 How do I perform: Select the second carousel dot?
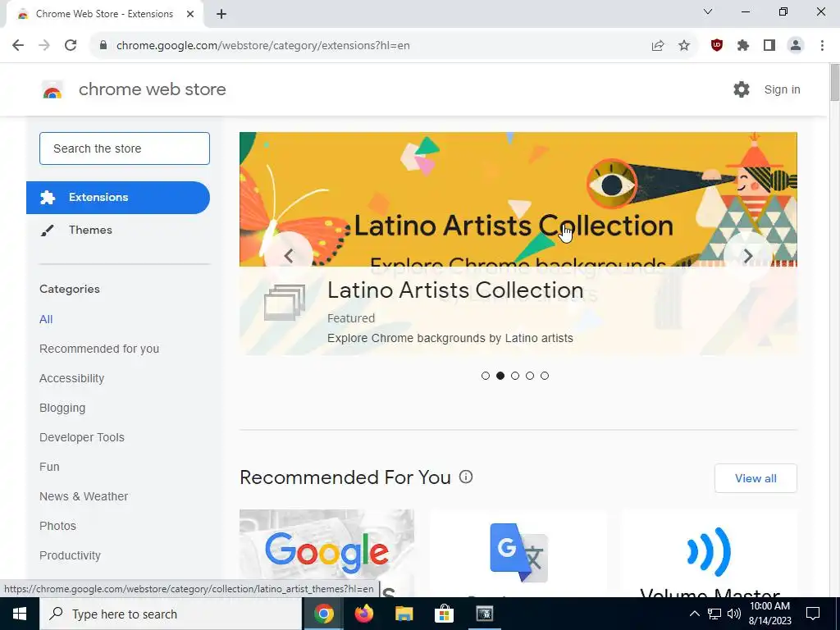pos(500,376)
